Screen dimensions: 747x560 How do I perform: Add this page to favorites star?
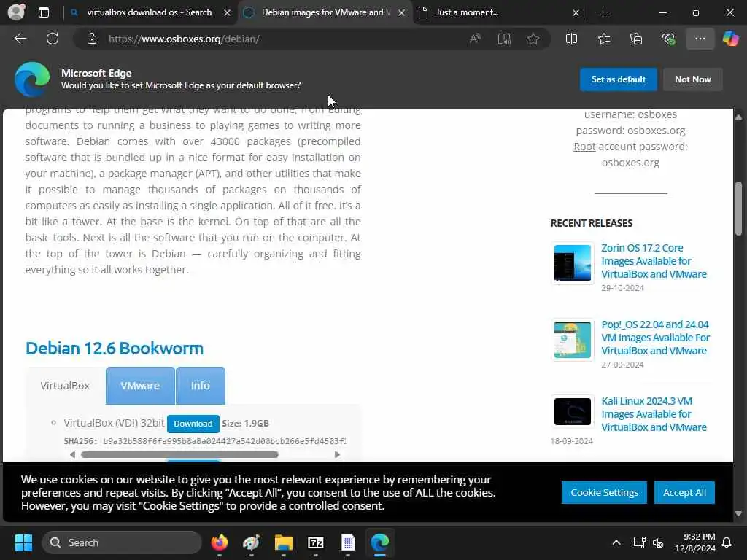(533, 39)
